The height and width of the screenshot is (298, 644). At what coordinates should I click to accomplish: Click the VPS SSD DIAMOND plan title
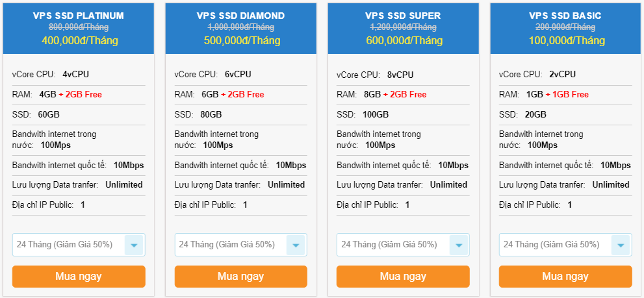point(240,16)
